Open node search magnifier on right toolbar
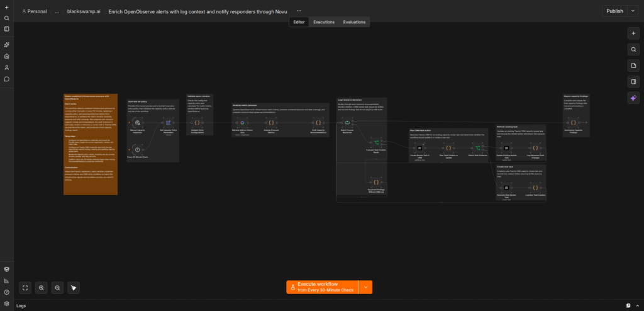644x311 pixels. pyautogui.click(x=633, y=50)
